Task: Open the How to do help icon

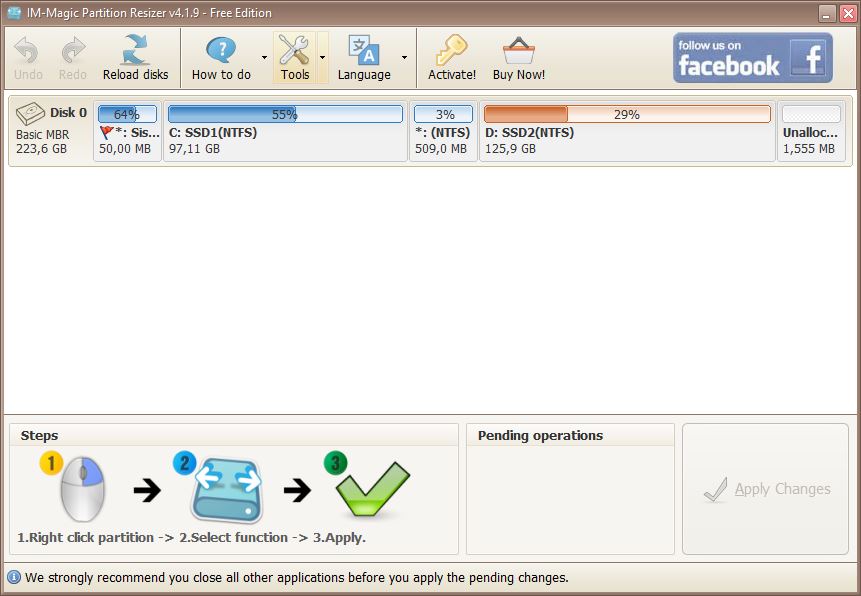Action: pos(221,49)
